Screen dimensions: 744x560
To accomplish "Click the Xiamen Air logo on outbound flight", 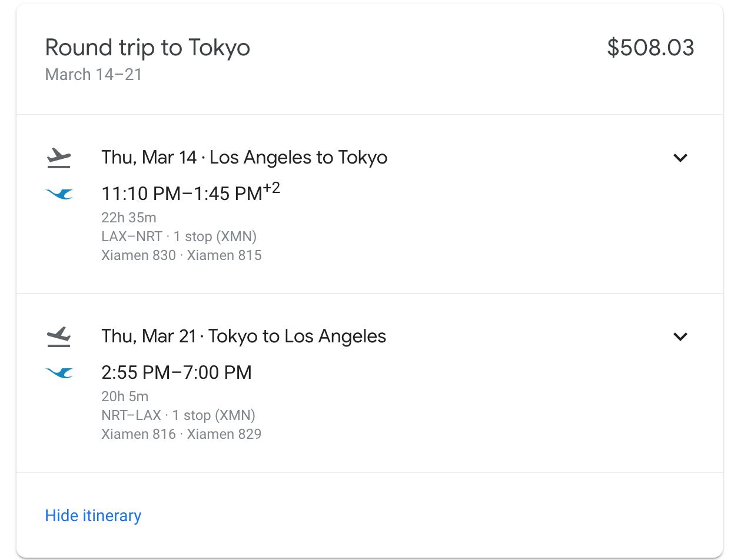I will point(59,194).
